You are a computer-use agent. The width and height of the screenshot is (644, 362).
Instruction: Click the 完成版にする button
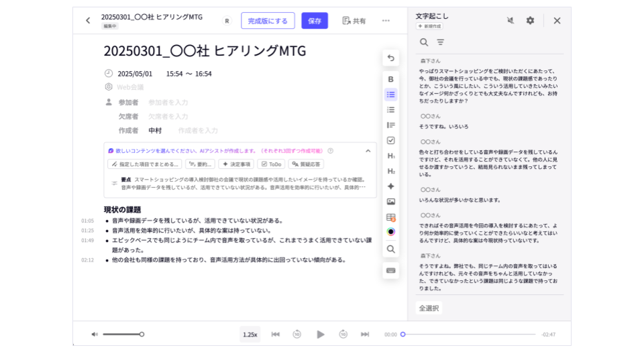click(x=268, y=21)
